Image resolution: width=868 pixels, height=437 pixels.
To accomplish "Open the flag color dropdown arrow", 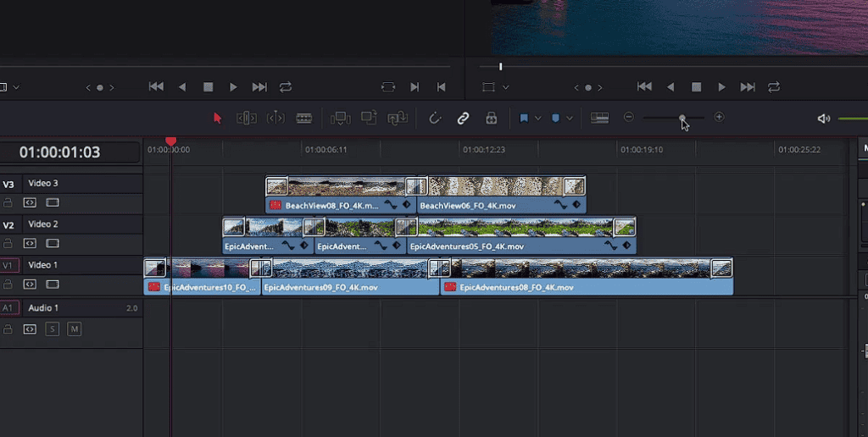I will (x=537, y=119).
